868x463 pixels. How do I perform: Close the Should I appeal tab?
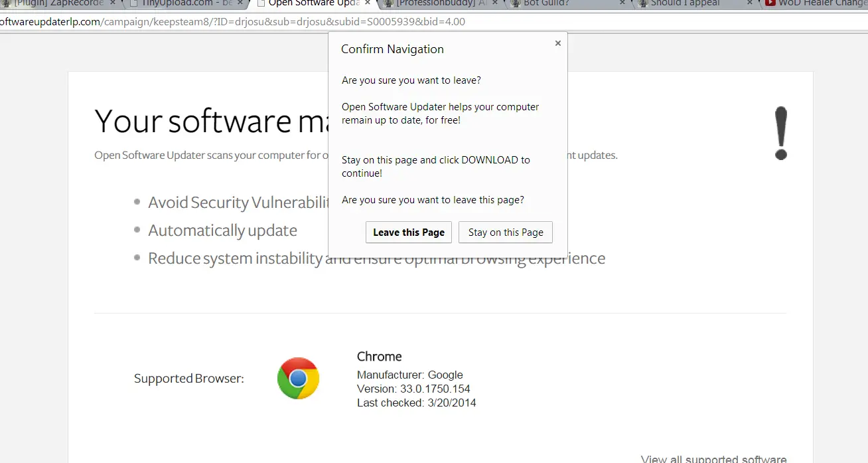(750, 3)
